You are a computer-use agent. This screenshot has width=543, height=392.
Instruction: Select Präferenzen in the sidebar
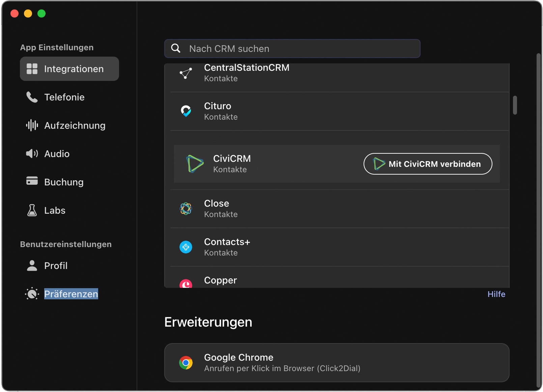[x=69, y=294]
